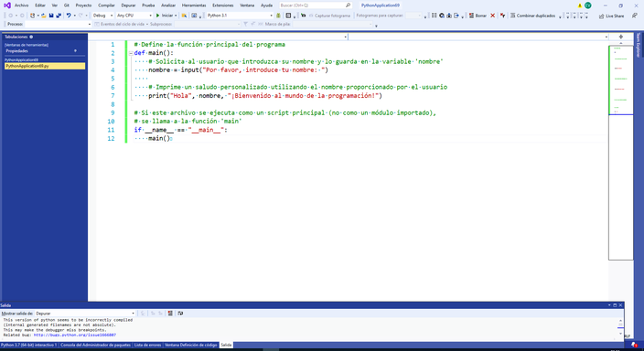
Task: Select PythonApplication69.py in Tabulaciones panel
Action: point(45,66)
